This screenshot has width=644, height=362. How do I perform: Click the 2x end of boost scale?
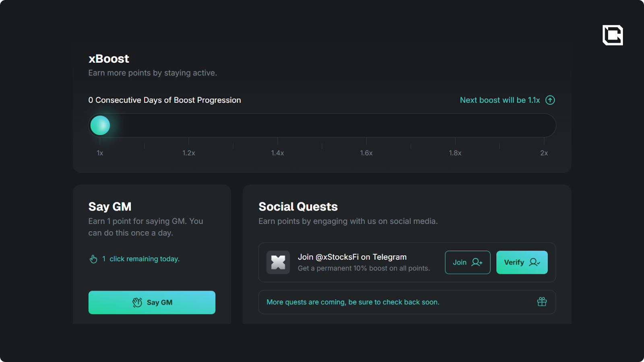click(544, 153)
